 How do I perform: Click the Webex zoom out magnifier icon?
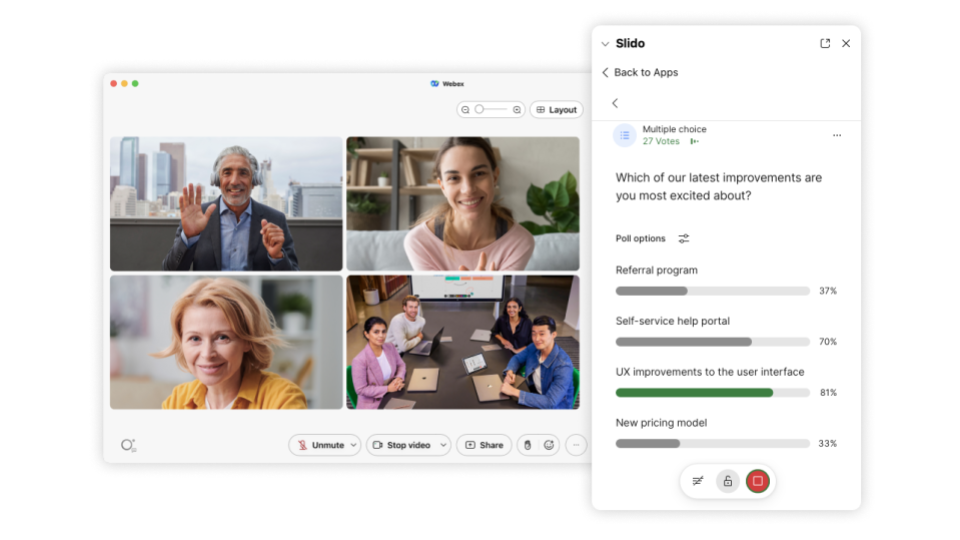click(465, 110)
